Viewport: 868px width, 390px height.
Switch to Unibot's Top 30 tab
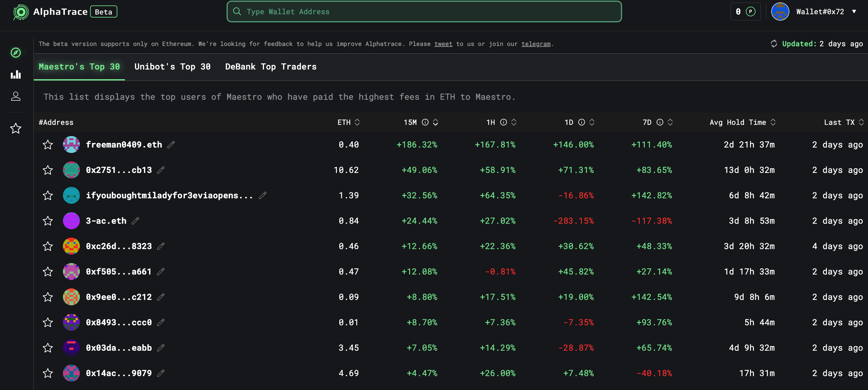172,67
